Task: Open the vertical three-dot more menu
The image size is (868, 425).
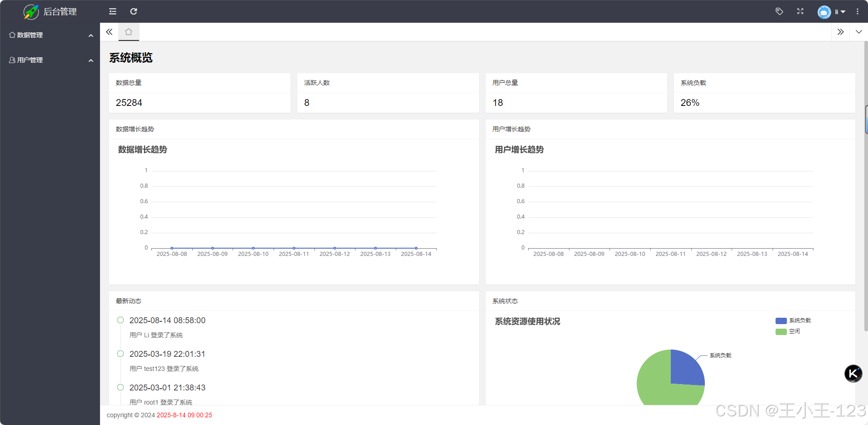Action: coord(858,11)
